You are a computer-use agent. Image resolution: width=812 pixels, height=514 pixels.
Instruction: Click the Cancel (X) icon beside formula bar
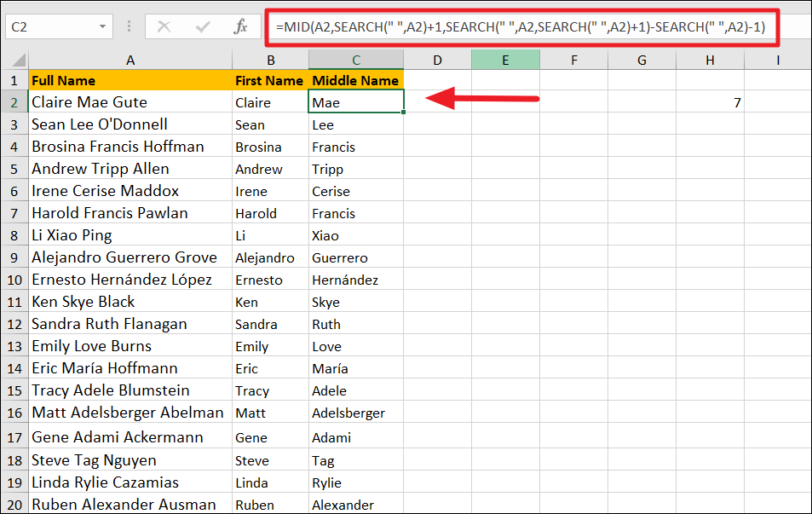[164, 26]
